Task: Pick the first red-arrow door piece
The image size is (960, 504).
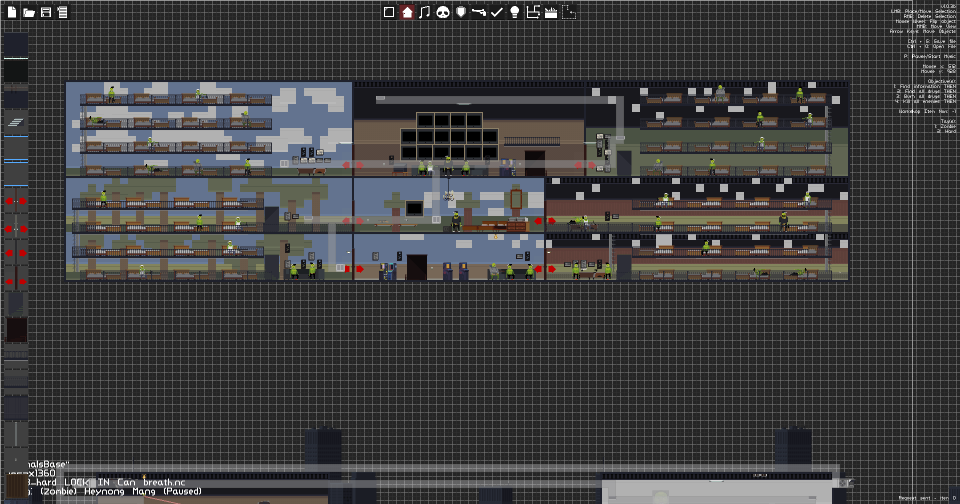Action: click(16, 201)
